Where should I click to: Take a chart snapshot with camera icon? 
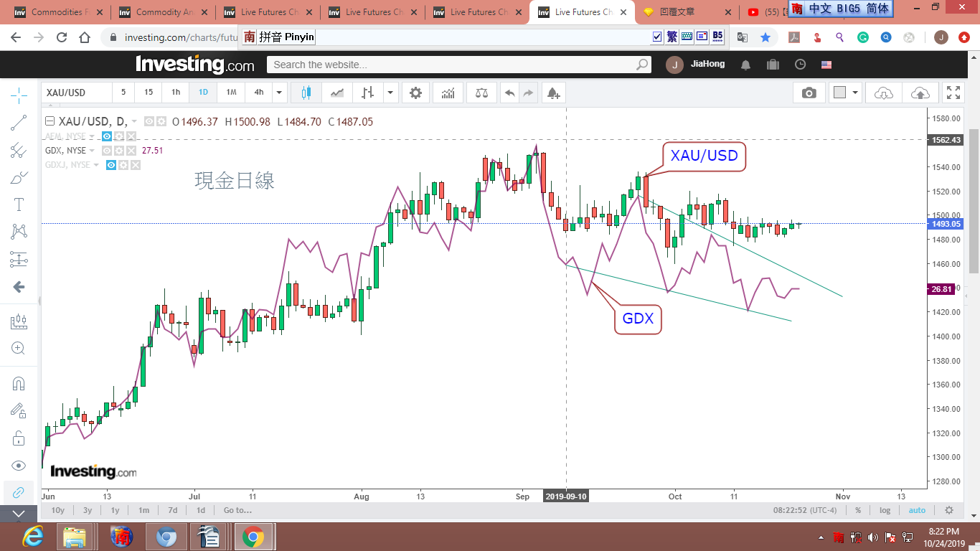pyautogui.click(x=809, y=93)
